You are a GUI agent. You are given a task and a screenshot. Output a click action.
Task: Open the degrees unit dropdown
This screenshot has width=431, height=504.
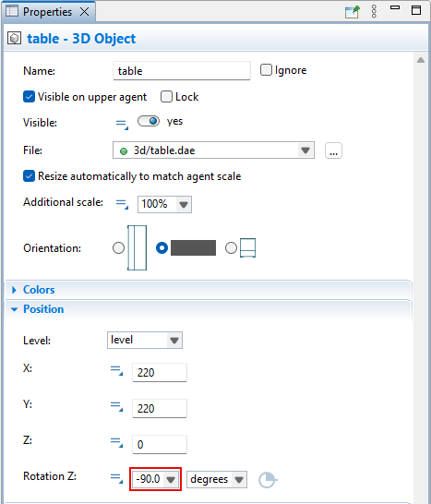[x=217, y=479]
